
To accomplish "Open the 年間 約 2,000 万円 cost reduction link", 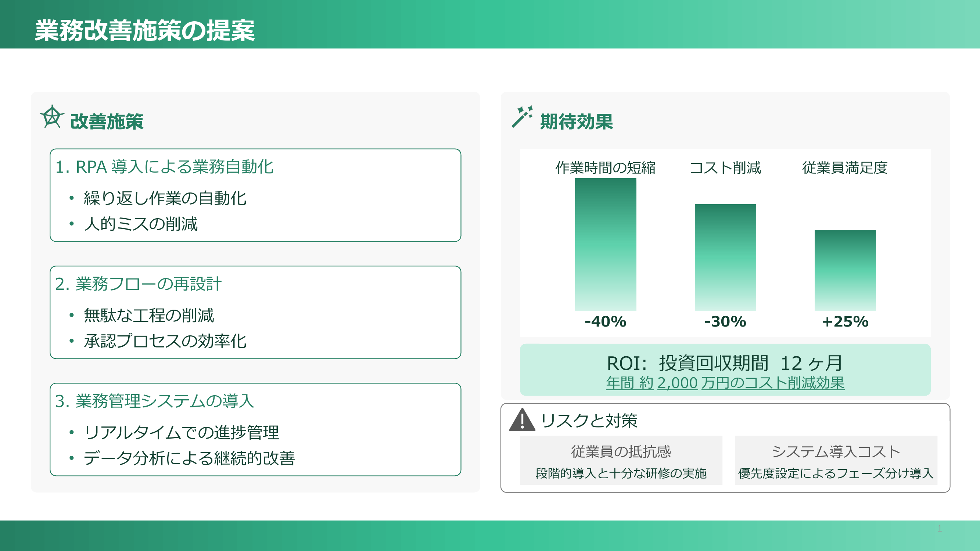I will 725,383.
